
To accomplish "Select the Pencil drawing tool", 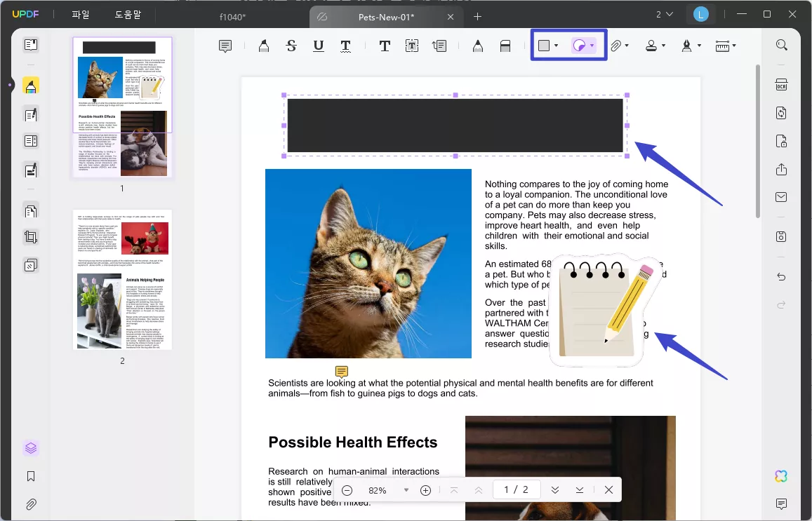I will 477,46.
